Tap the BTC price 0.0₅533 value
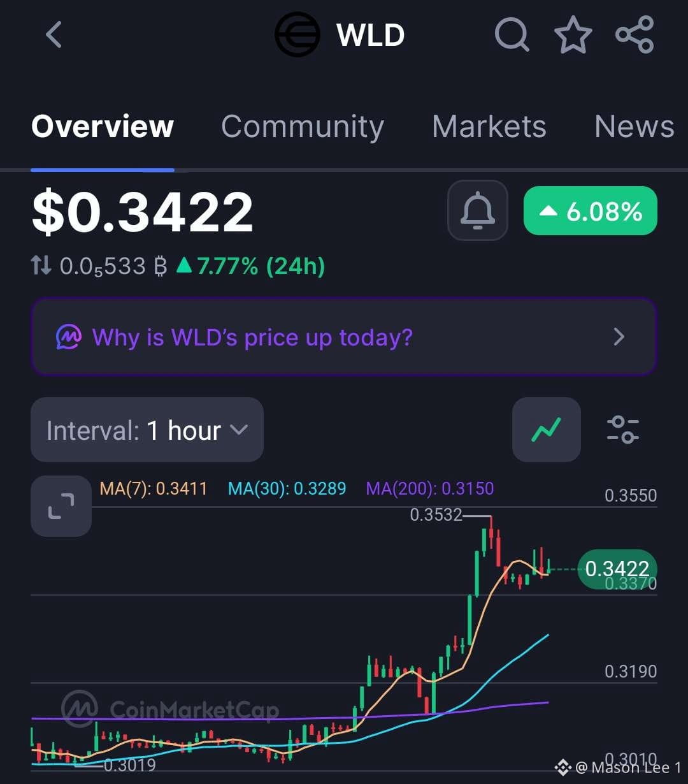This screenshot has width=688, height=784. pyautogui.click(x=113, y=266)
